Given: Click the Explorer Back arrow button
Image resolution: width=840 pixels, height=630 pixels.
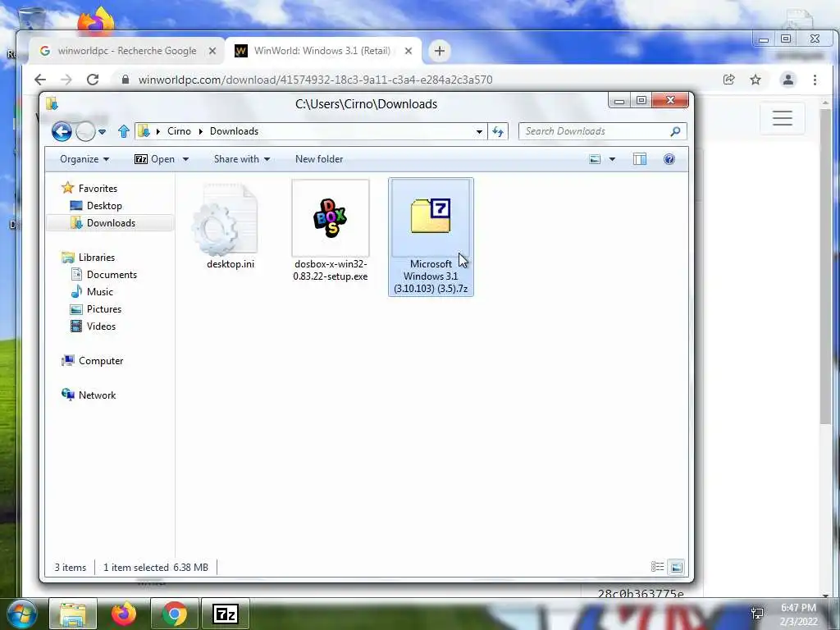Looking at the screenshot, I should coord(62,131).
